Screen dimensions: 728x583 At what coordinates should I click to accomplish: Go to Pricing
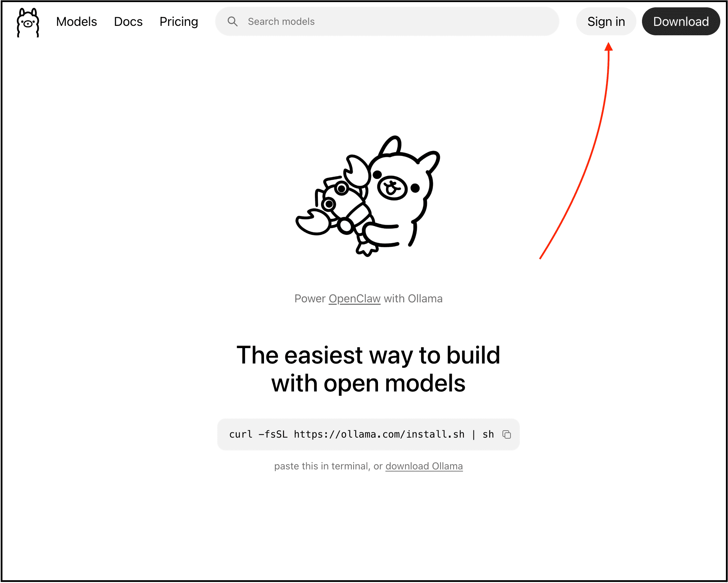pos(179,22)
